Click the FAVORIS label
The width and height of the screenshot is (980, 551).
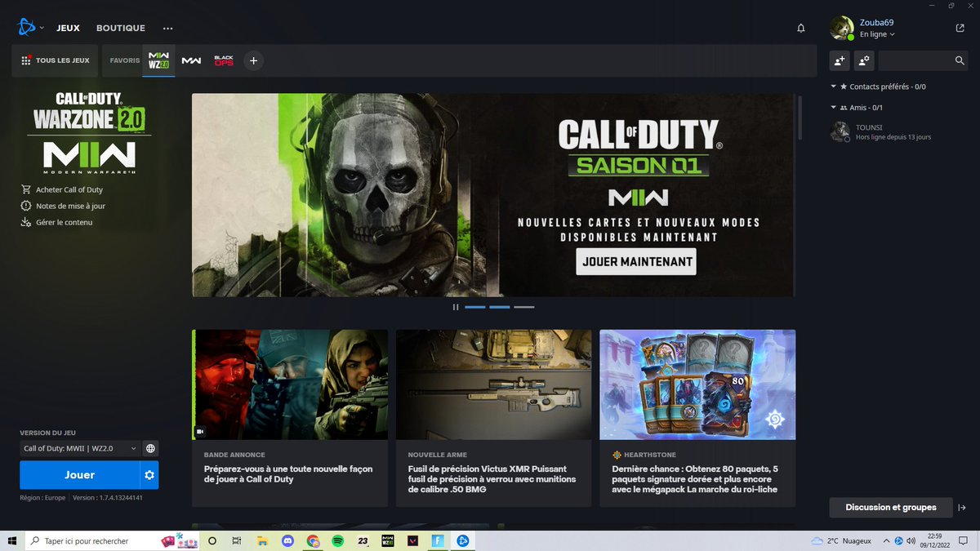tap(125, 60)
